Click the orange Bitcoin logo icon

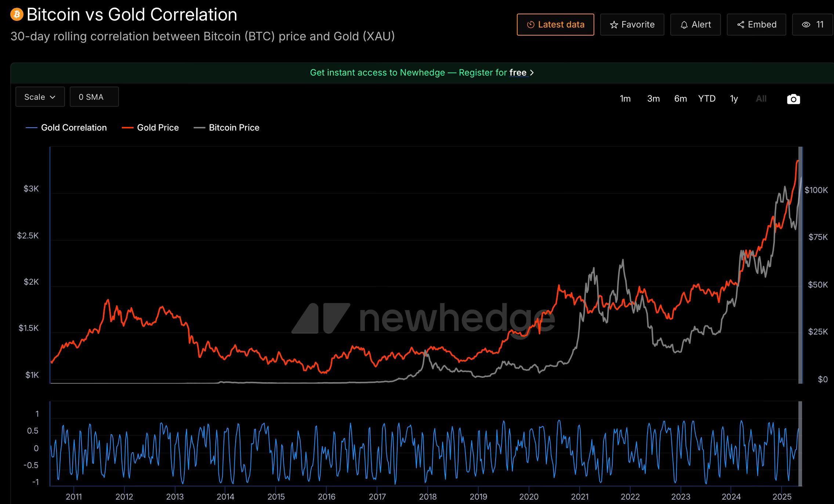coord(17,15)
